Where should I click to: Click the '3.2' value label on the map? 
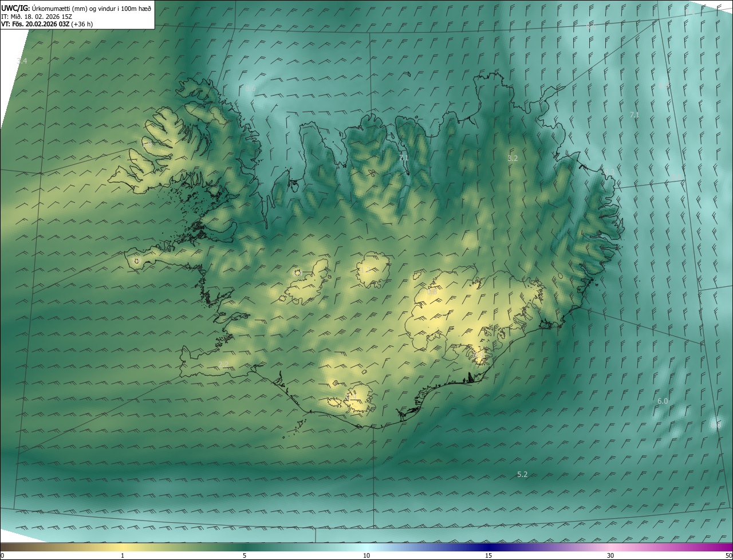pyautogui.click(x=513, y=159)
